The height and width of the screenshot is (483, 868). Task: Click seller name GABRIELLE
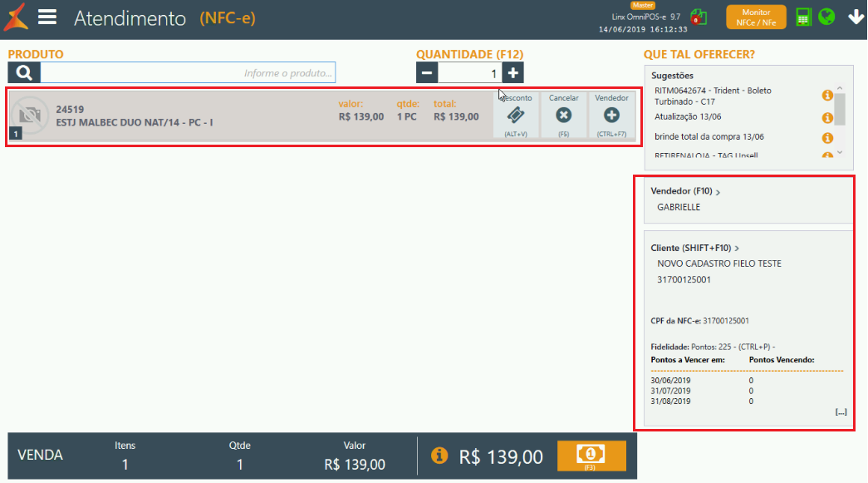(679, 207)
